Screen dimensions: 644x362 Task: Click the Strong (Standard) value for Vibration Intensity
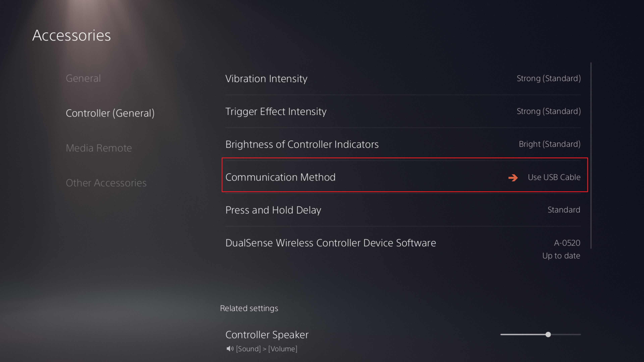coord(549,78)
